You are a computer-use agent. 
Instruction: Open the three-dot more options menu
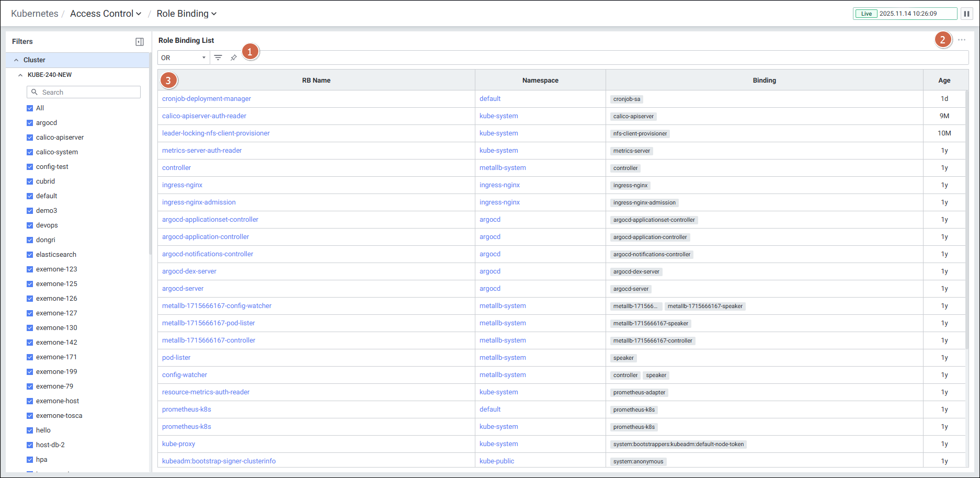(x=962, y=40)
